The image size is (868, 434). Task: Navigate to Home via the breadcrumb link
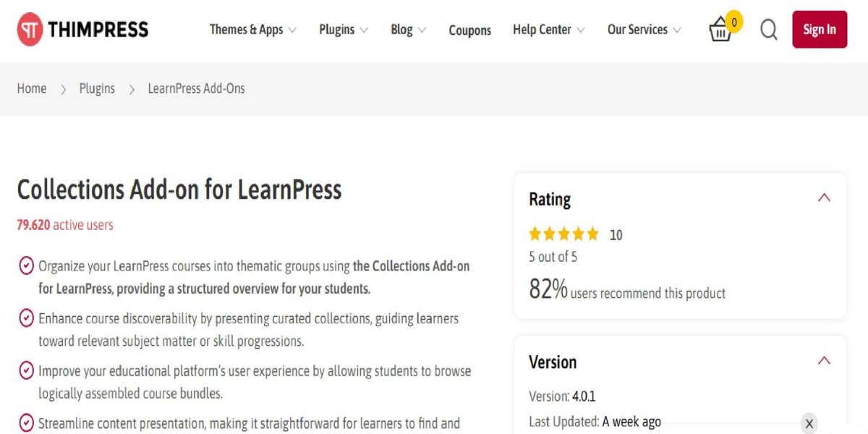tap(32, 88)
